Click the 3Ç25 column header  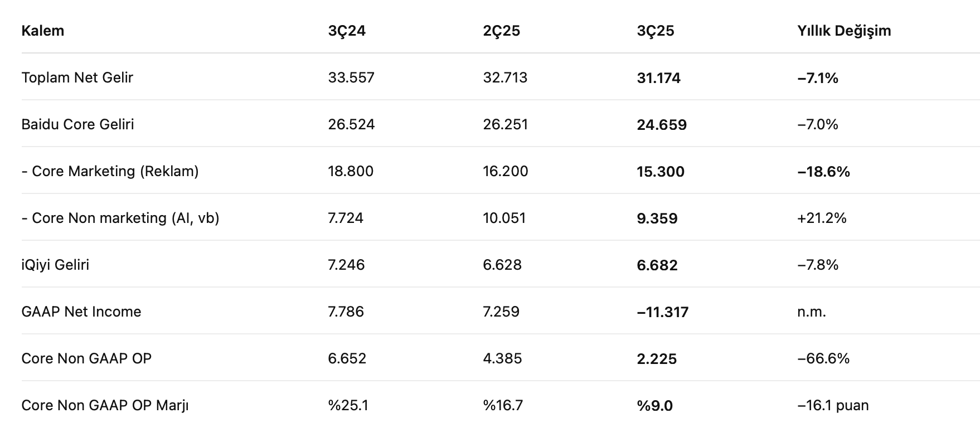(656, 31)
